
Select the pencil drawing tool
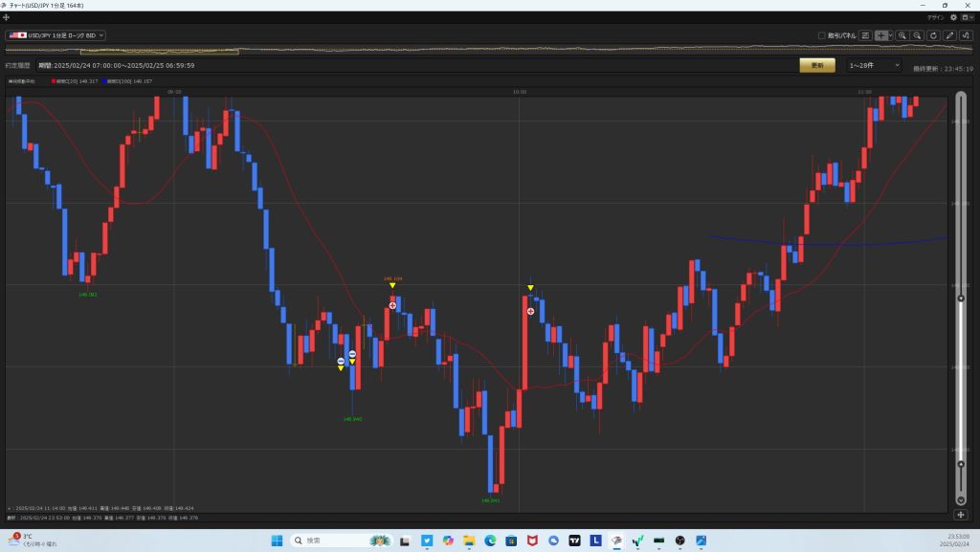949,35
